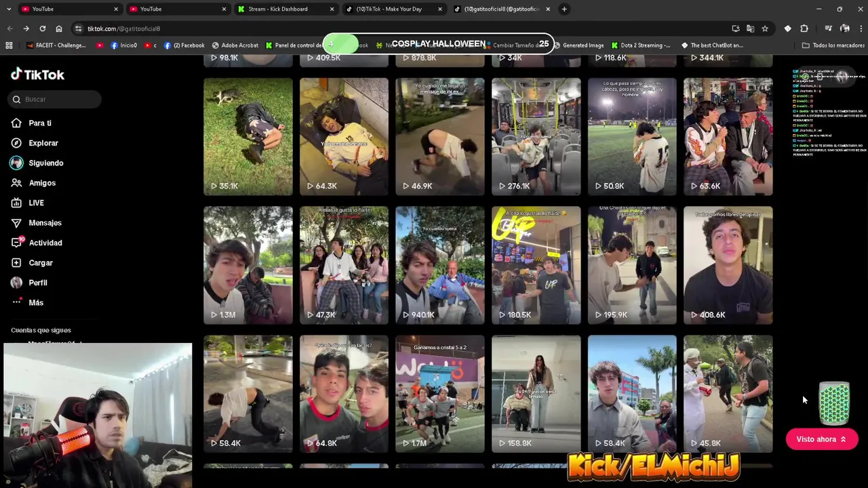The image size is (868, 488).
Task: Open the Generated Image bookmark
Action: (x=578, y=45)
